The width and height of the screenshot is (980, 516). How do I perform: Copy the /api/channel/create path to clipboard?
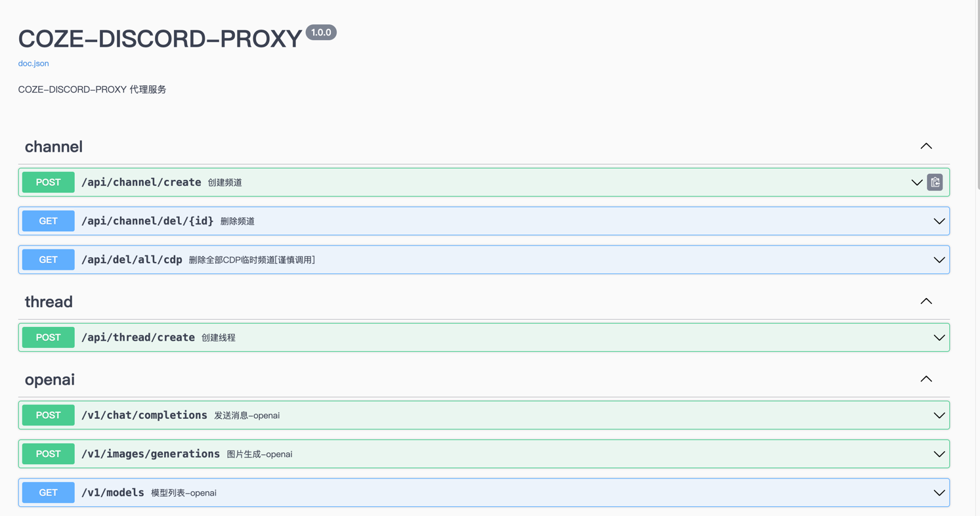coord(935,183)
